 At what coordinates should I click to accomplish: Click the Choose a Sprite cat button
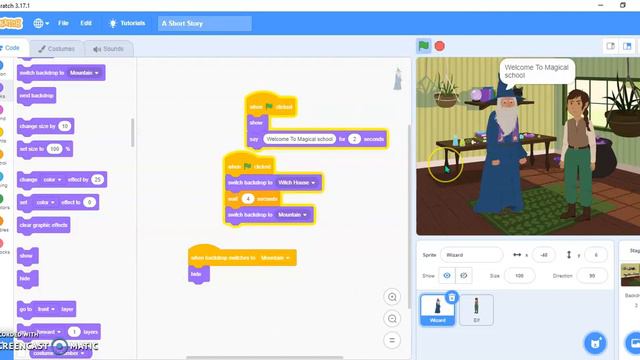[595, 343]
